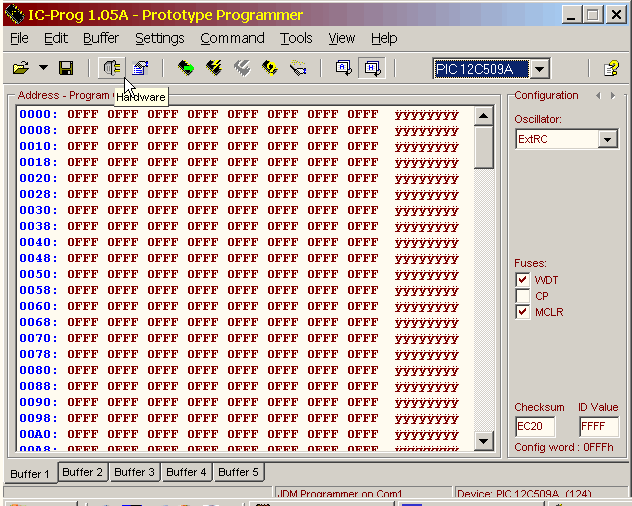Open the Options toolbar icon
Viewport: 632px width, 506px height.
click(x=140, y=68)
